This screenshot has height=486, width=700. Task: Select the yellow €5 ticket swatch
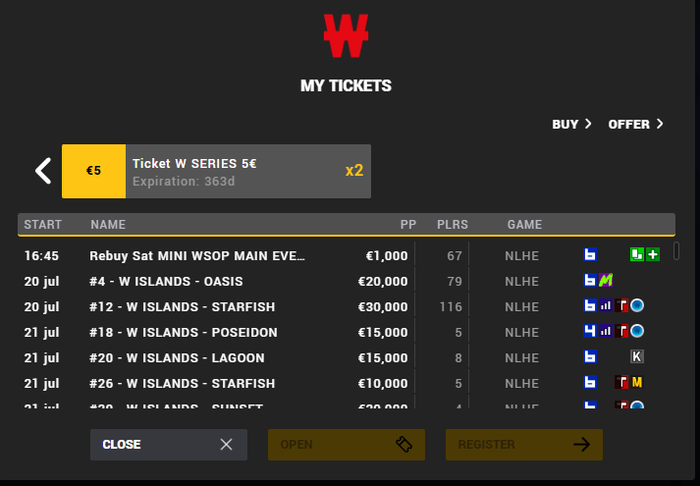pos(94,171)
